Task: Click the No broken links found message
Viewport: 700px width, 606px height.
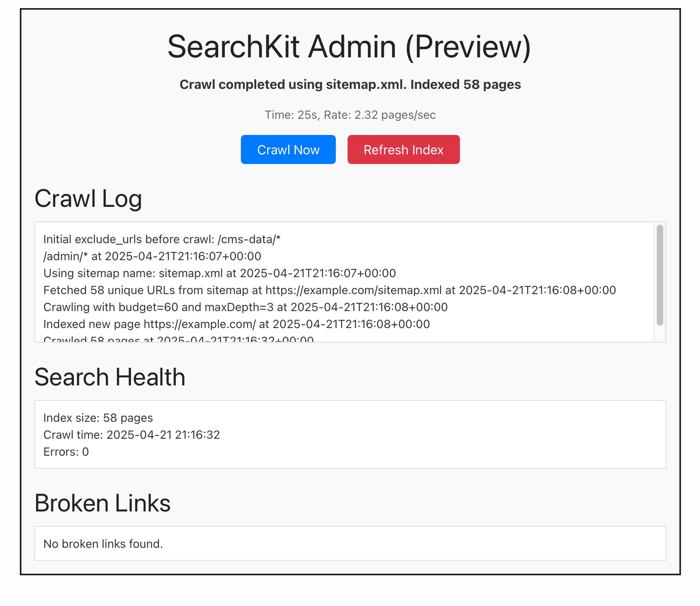Action: coord(103,544)
